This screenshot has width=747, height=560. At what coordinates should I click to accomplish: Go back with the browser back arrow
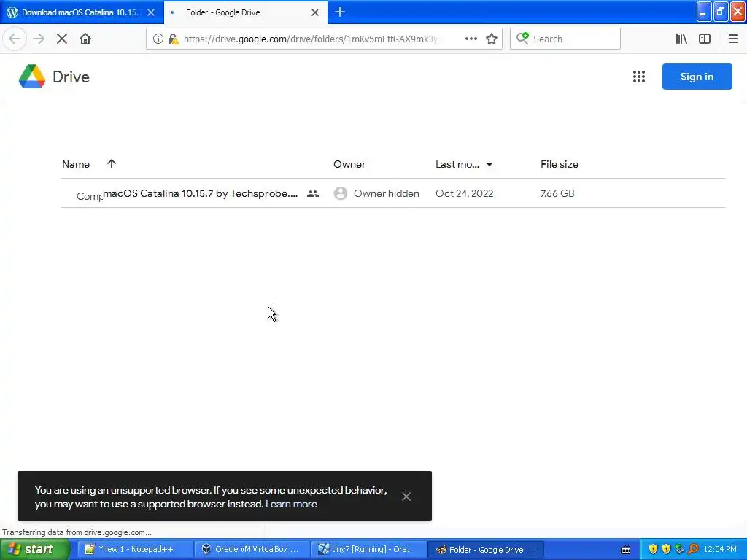pos(15,39)
